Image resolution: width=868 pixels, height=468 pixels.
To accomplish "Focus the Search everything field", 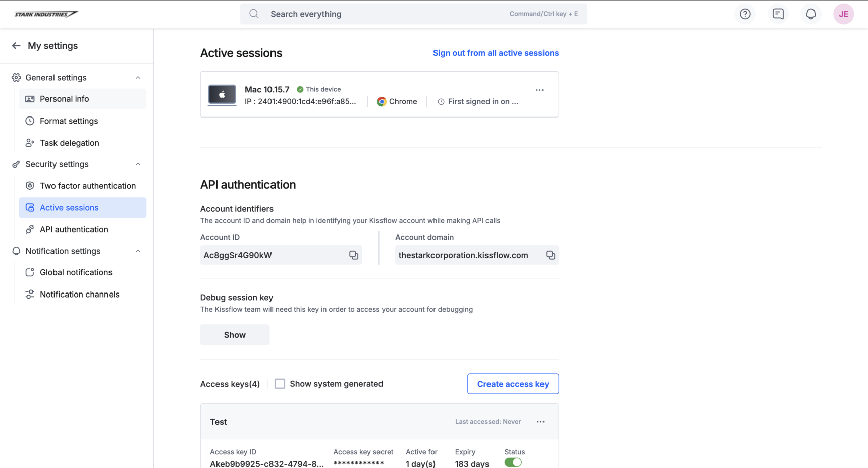I will 413,14.
